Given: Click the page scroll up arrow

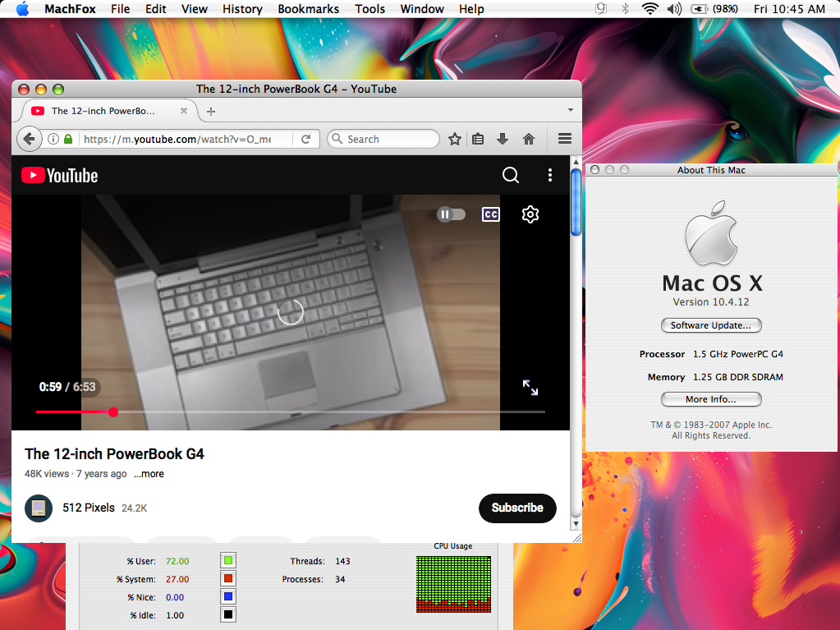Looking at the screenshot, I should (x=576, y=162).
